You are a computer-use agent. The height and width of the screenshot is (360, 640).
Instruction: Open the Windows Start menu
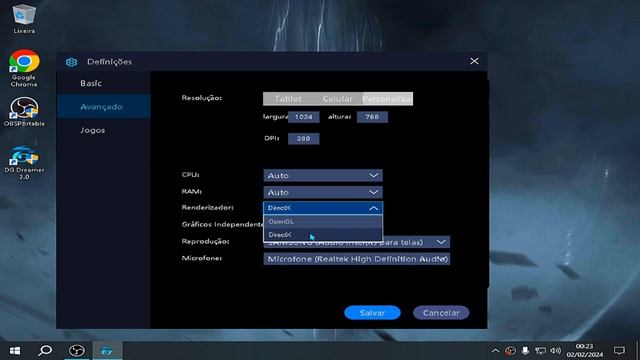click(x=15, y=351)
